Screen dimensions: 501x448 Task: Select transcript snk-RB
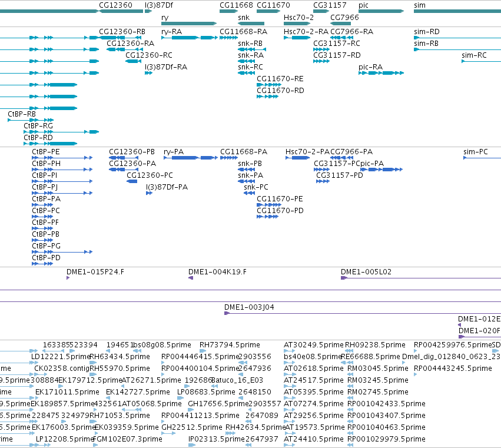point(250,44)
